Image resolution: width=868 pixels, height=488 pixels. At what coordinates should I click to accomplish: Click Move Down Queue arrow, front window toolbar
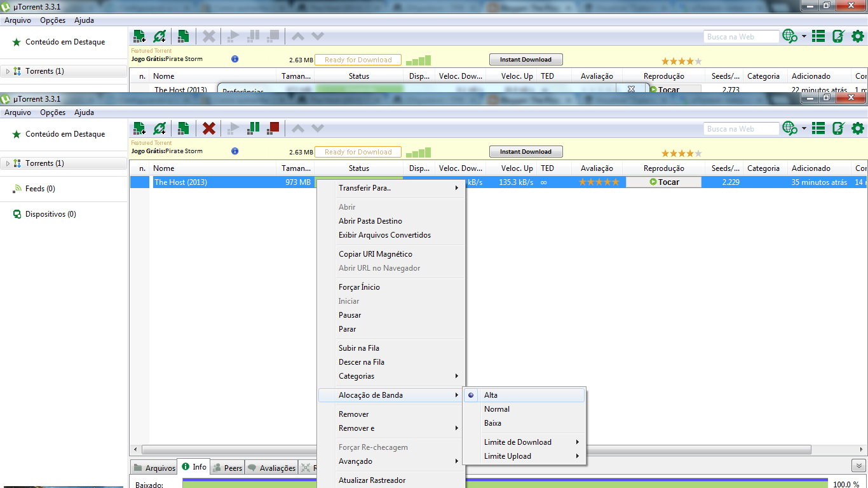(318, 128)
